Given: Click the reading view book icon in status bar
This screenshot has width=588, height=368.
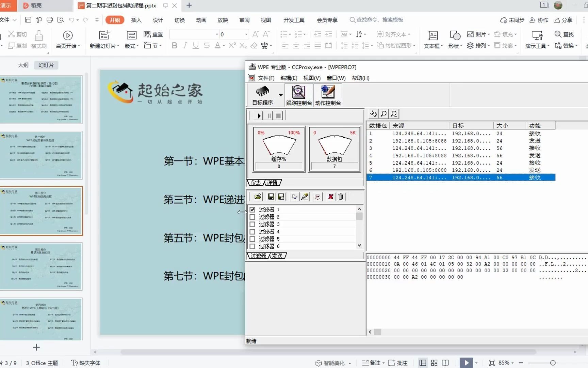Looking at the screenshot, I should point(445,363).
